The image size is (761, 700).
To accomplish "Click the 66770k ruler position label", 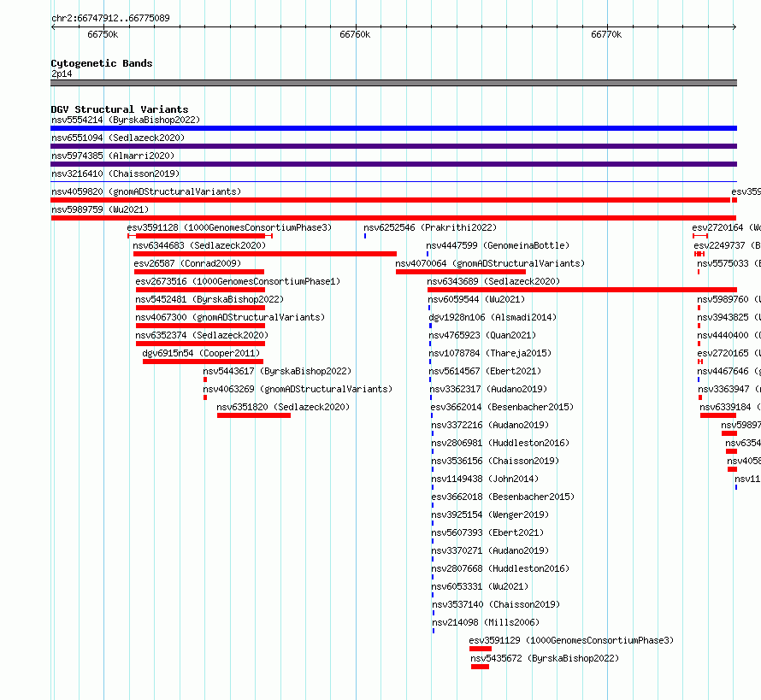I will 606,34.
